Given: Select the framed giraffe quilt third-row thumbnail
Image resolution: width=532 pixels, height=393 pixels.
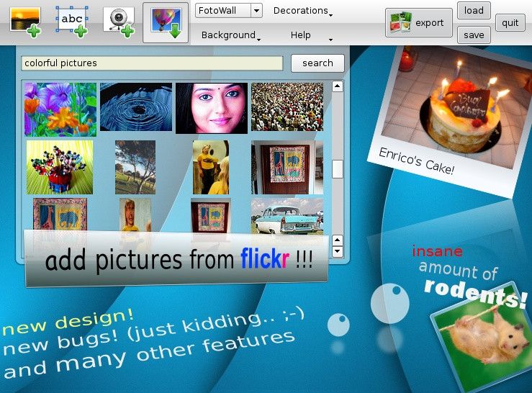Looking at the screenshot, I should [211, 214].
